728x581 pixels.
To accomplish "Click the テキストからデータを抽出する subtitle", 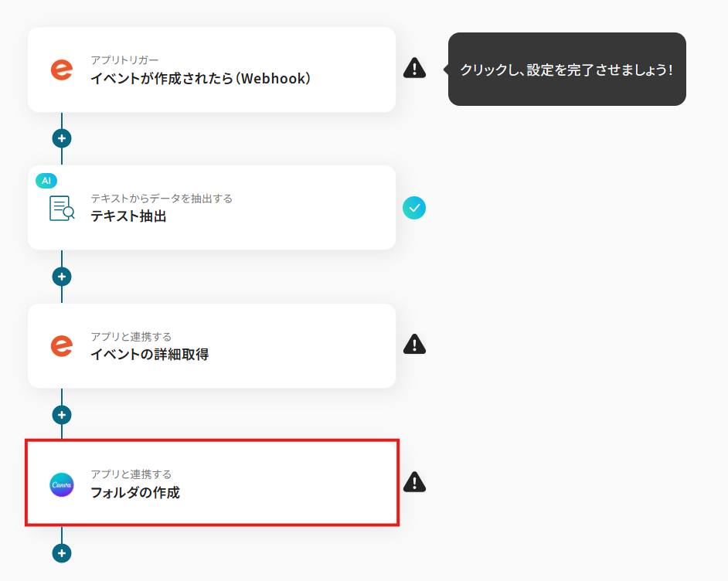I will (x=161, y=199).
